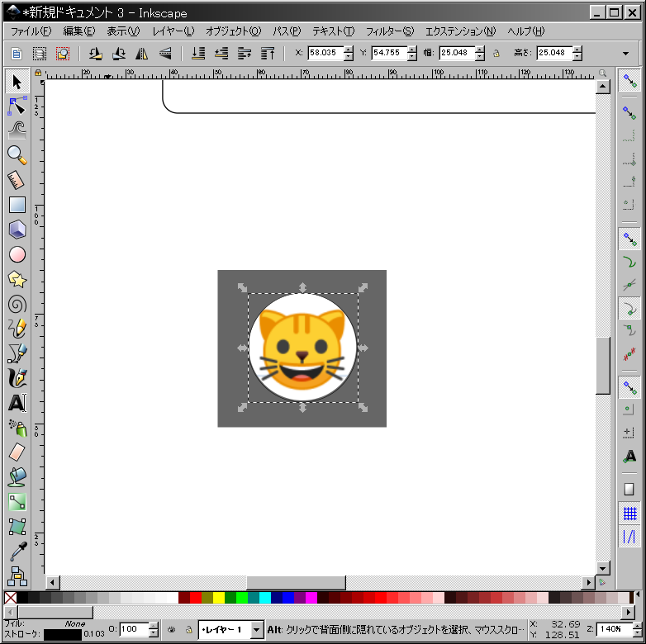Image resolution: width=646 pixels, height=644 pixels.
Task: Rotate selection 90 degrees counter-clockwise
Action: [96, 54]
